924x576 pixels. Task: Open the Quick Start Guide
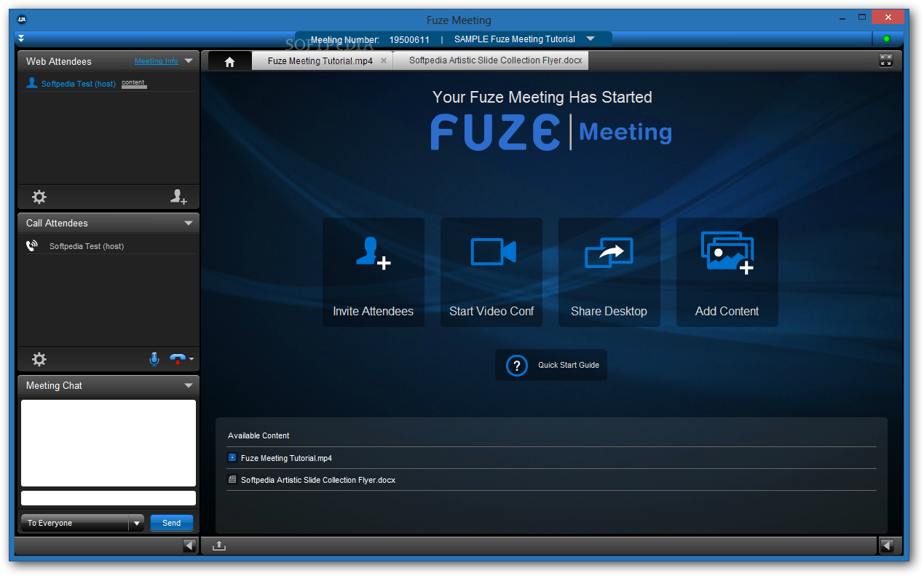(x=551, y=365)
